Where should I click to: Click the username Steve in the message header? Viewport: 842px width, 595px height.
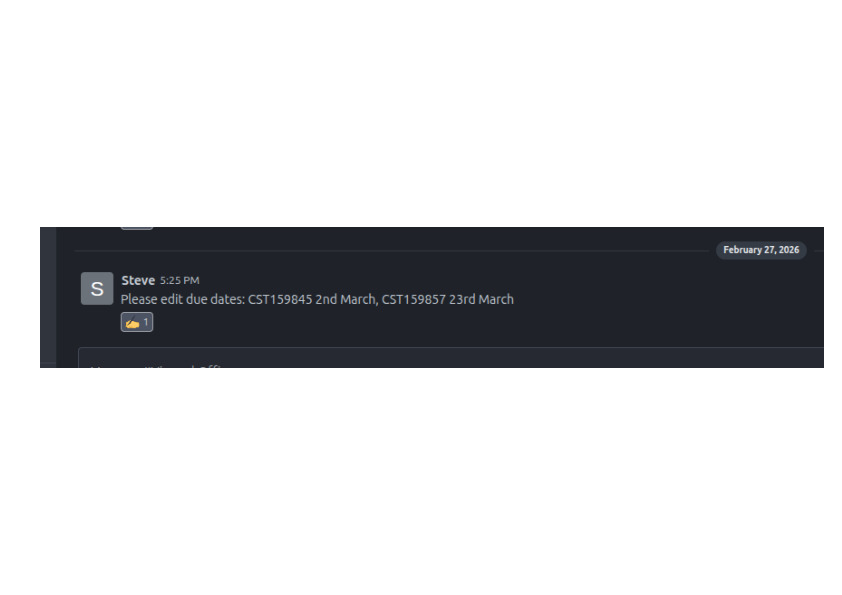tap(138, 280)
